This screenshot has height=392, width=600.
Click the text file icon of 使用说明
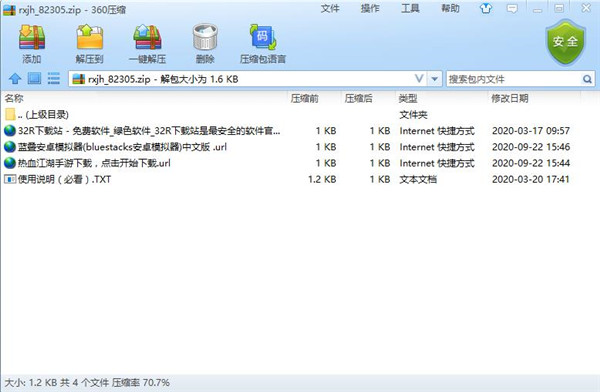[x=10, y=179]
